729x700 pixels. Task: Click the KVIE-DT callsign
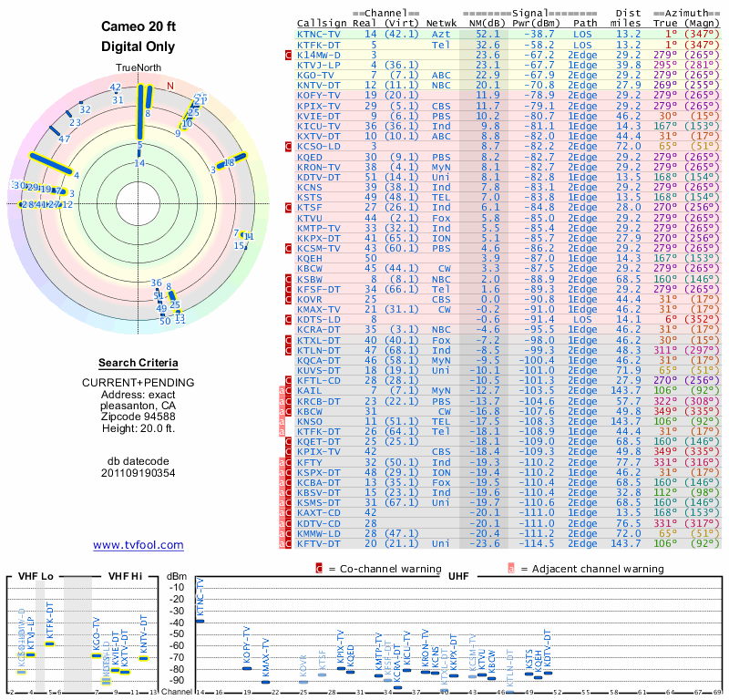(x=319, y=117)
